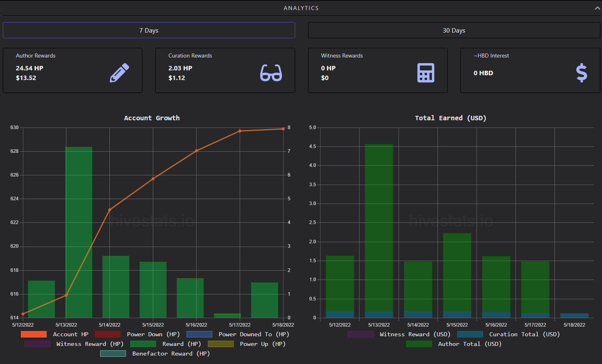Click the 5/15/2022 bar in Account Growth
The height and width of the screenshot is (364, 602).
point(153,290)
